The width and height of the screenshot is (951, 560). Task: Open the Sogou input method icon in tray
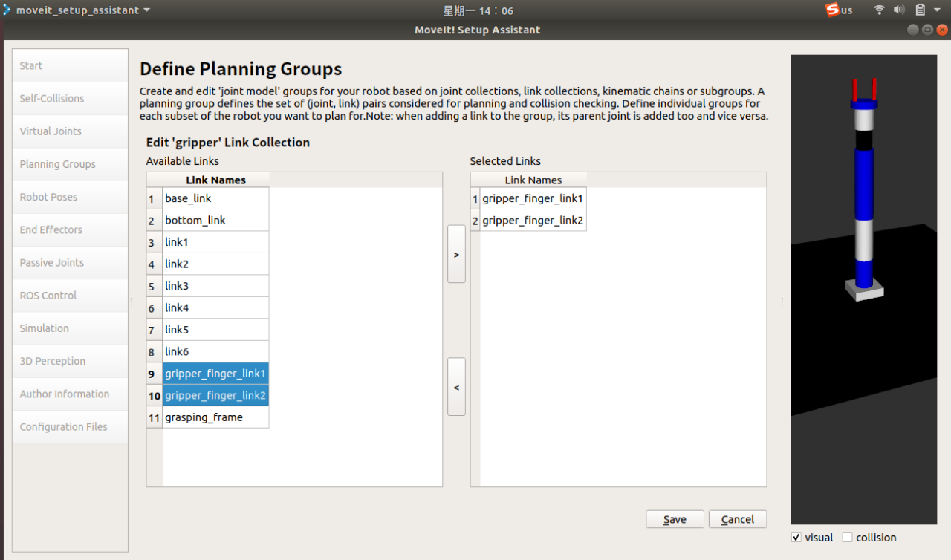click(x=833, y=10)
